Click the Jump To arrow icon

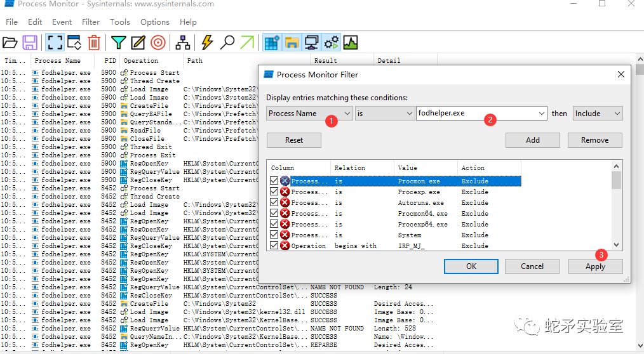(247, 43)
